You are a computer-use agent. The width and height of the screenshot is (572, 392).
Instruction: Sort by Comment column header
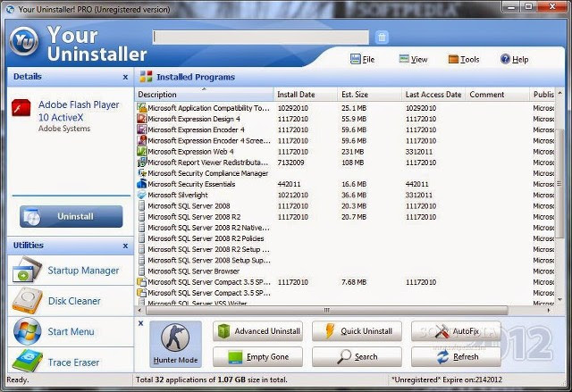point(498,95)
